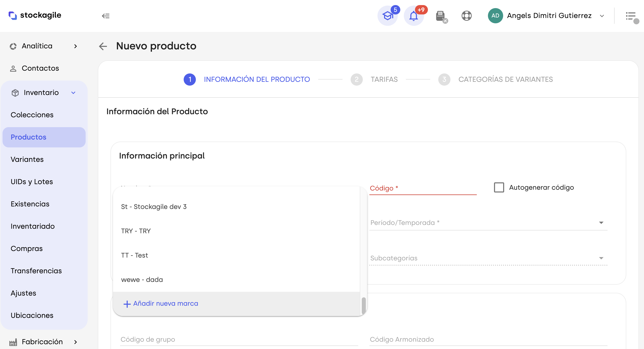Focus the Código de grupo field

(239, 340)
